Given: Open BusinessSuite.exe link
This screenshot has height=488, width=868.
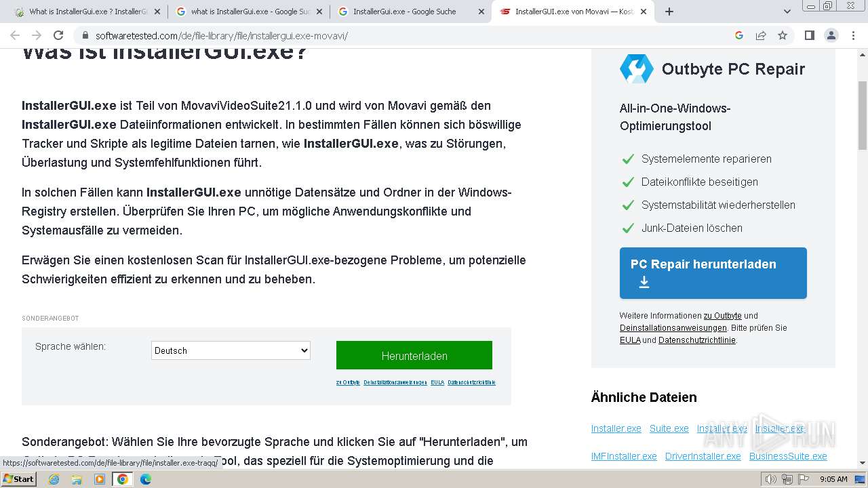Looking at the screenshot, I should (x=788, y=456).
